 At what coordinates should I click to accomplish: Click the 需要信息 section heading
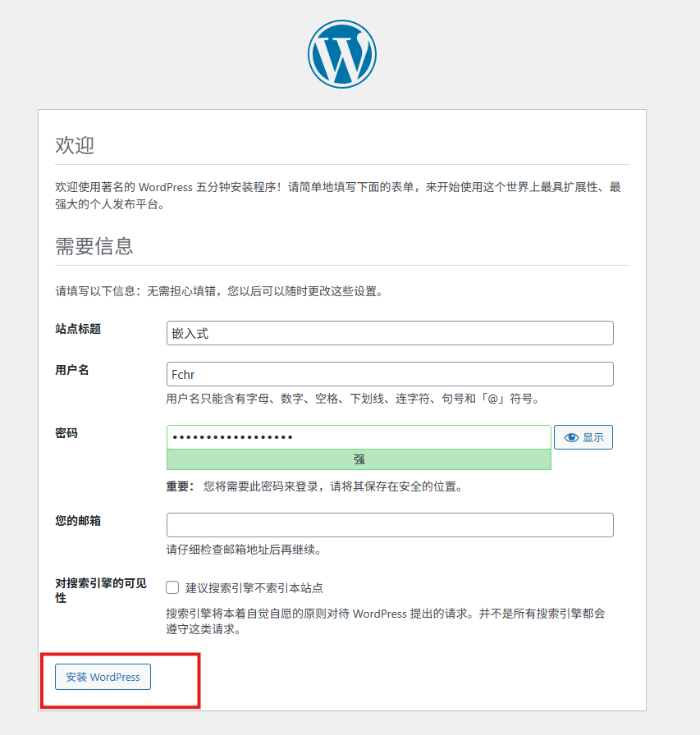94,246
